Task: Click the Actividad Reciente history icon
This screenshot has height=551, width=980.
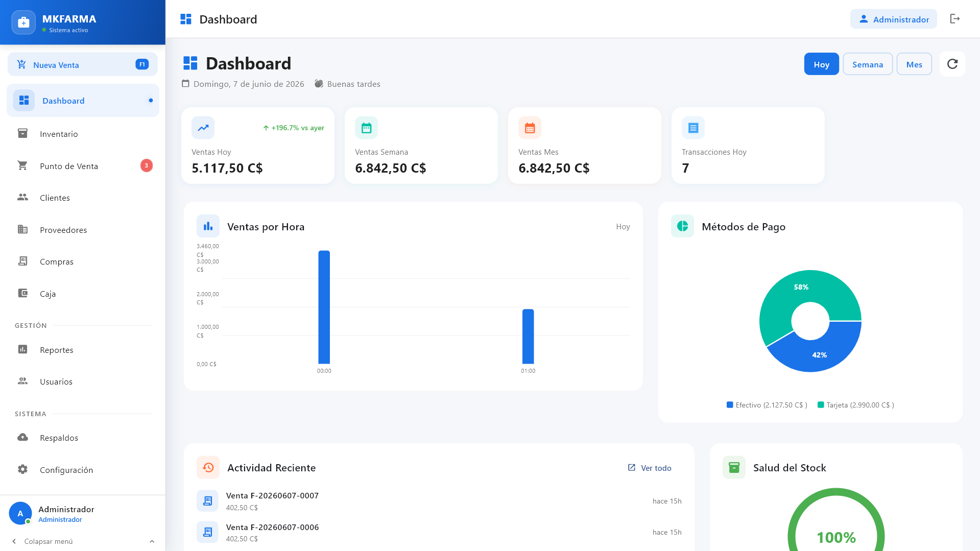Action: [208, 467]
